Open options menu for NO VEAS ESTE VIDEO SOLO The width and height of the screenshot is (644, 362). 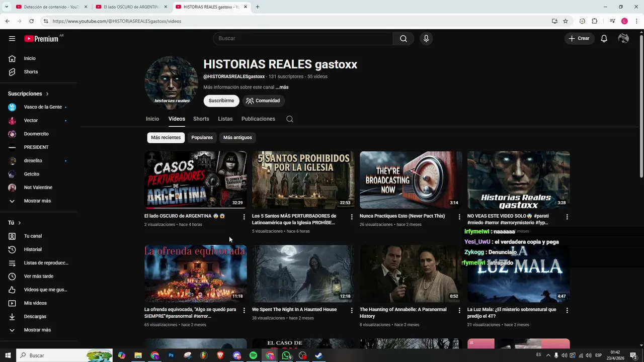567,217
